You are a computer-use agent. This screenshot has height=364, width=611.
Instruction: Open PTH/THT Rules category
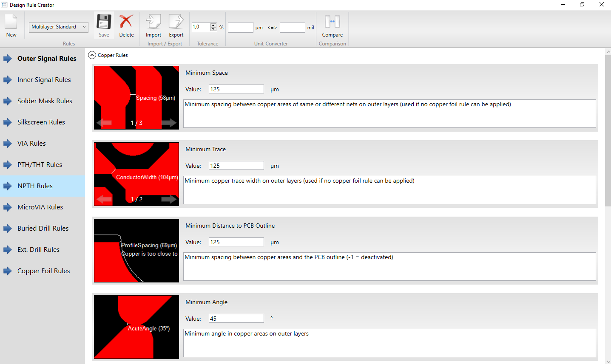[x=43, y=165]
